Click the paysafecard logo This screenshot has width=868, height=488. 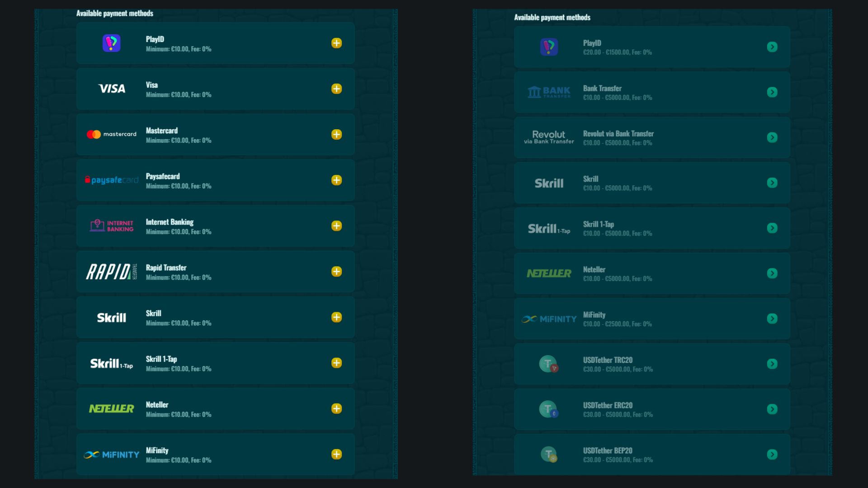click(x=112, y=180)
